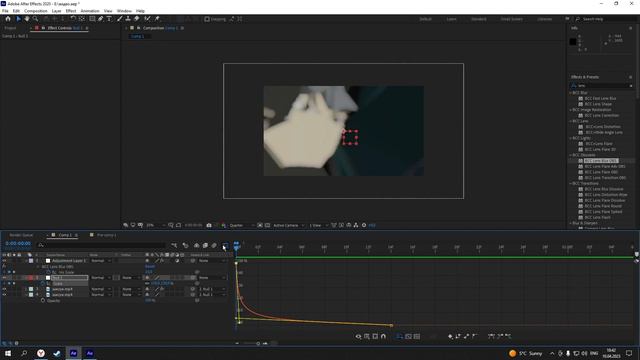The width and height of the screenshot is (640, 360).
Task: Toggle stopwatch for Opacity property
Action: [x=43, y=300]
